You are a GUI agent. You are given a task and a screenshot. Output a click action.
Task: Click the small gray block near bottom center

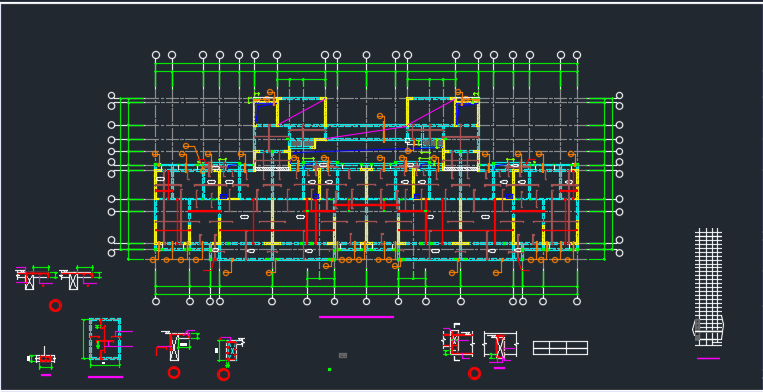(343, 356)
